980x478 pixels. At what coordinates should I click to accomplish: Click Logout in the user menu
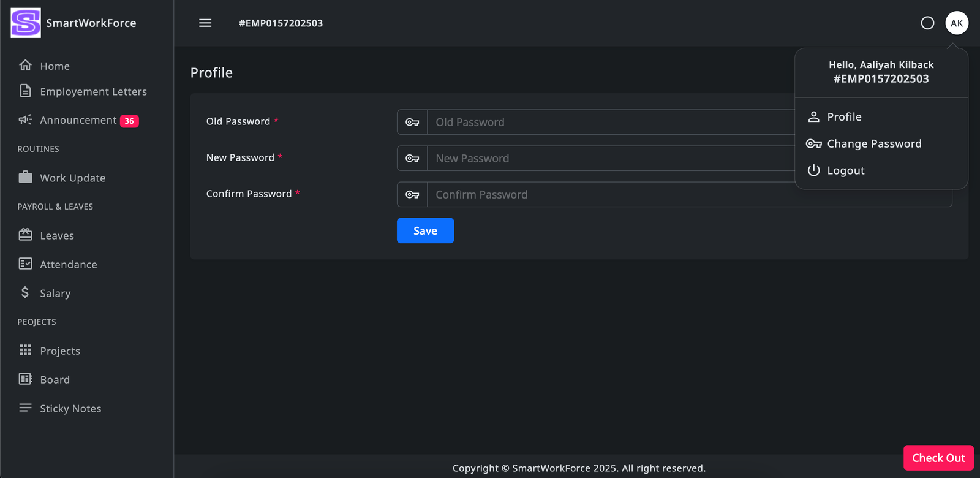(845, 171)
